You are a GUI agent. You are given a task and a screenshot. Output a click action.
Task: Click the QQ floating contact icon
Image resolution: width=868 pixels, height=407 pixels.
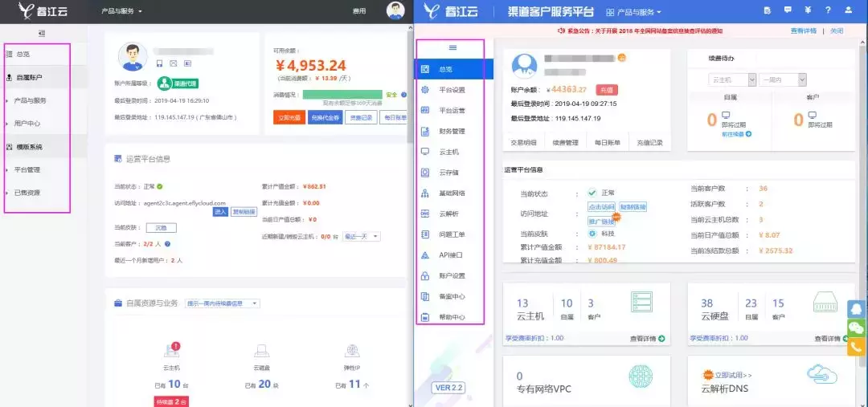pyautogui.click(x=857, y=308)
